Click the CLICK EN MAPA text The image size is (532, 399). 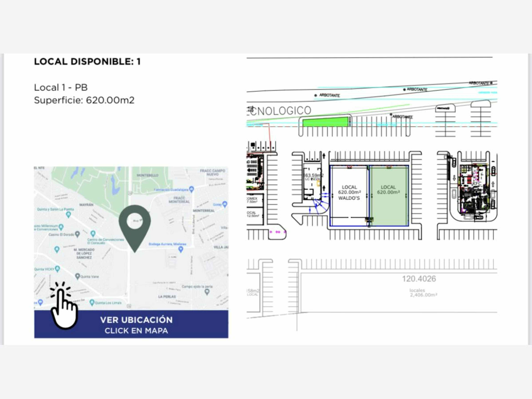click(x=136, y=331)
